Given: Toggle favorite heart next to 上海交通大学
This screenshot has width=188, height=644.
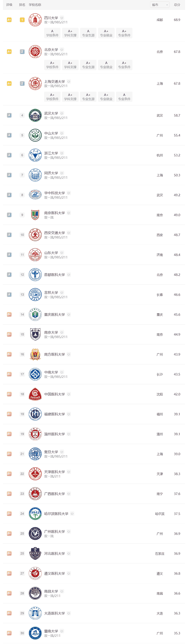Looking at the screenshot, I should pos(69,82).
